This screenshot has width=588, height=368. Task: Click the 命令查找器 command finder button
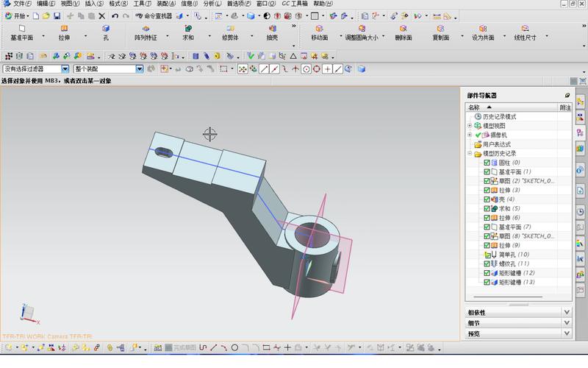click(154, 16)
